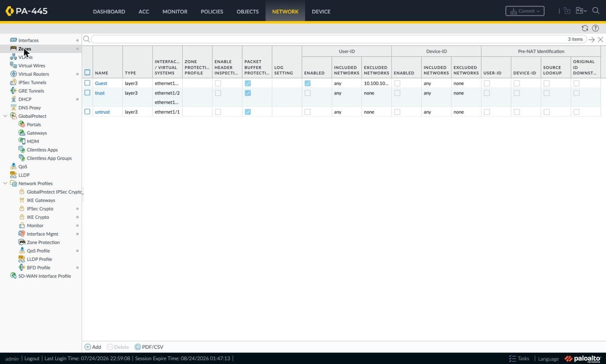
Task: Open the Guest zone link
Action: point(101,83)
